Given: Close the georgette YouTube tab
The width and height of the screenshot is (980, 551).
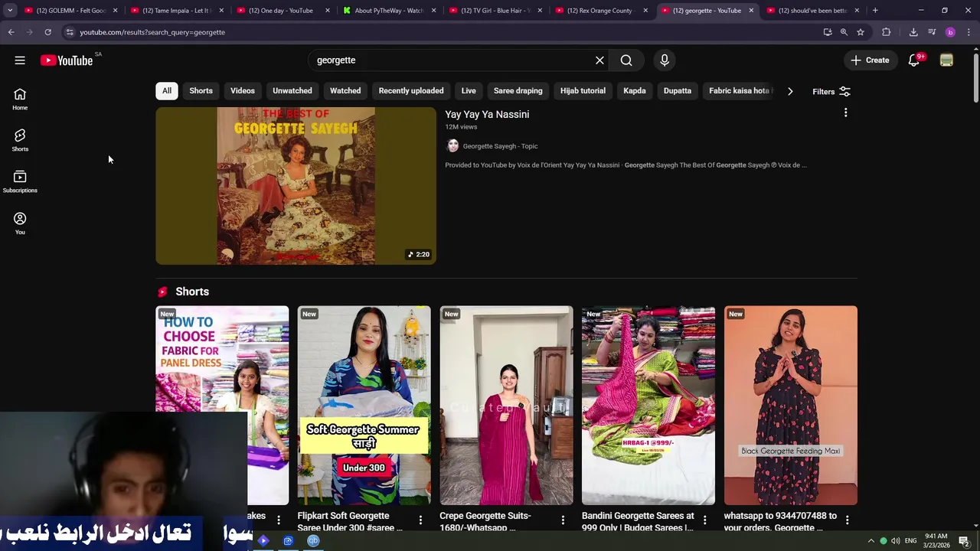Looking at the screenshot, I should pos(751,11).
